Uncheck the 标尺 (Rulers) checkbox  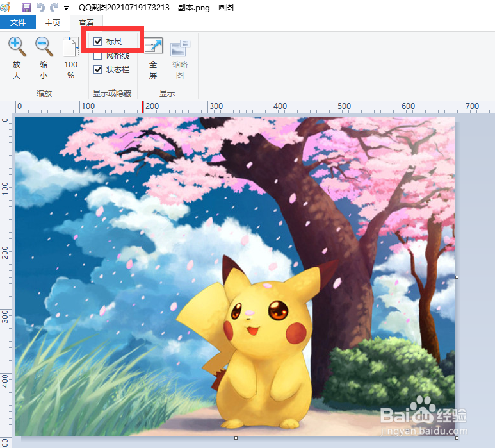click(x=98, y=41)
